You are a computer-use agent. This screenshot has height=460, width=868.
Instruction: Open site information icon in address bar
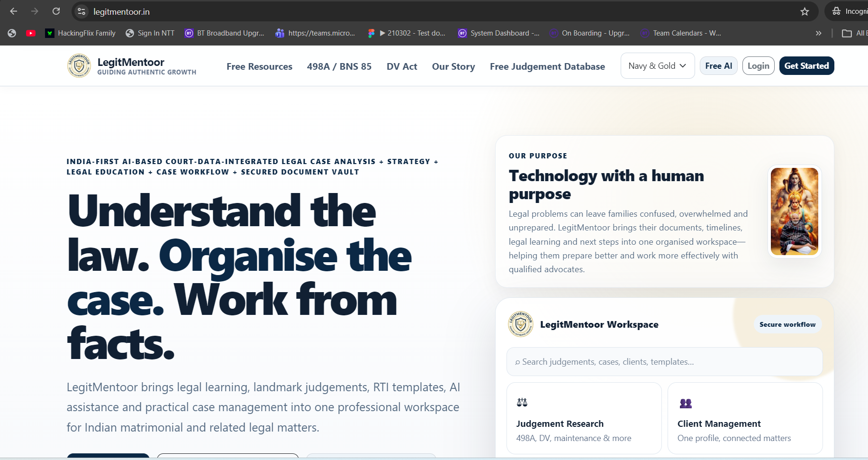click(81, 11)
